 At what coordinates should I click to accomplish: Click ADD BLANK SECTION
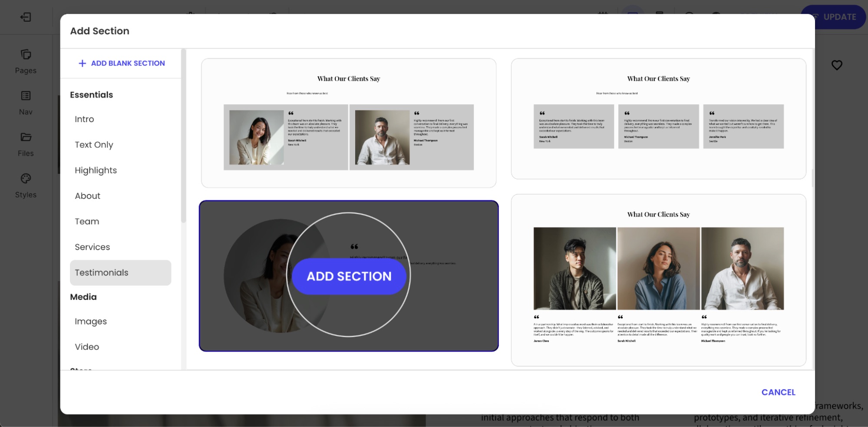point(128,63)
